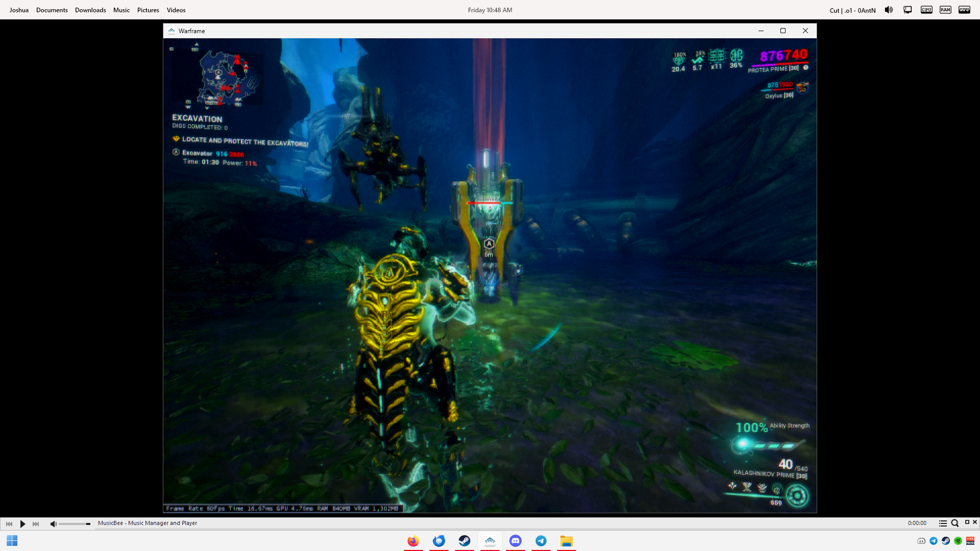Click the MusicBee title text in the player bar
The height and width of the screenshot is (551, 980).
point(148,523)
